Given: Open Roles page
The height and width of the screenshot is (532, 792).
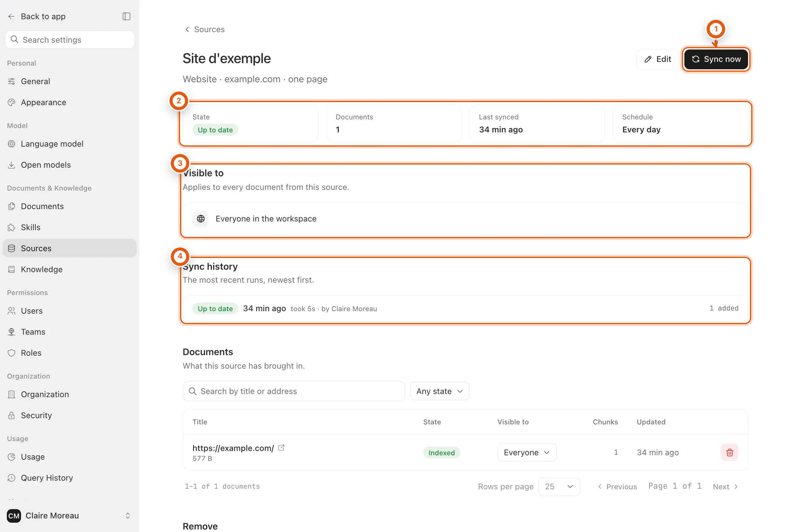Looking at the screenshot, I should point(70,353).
